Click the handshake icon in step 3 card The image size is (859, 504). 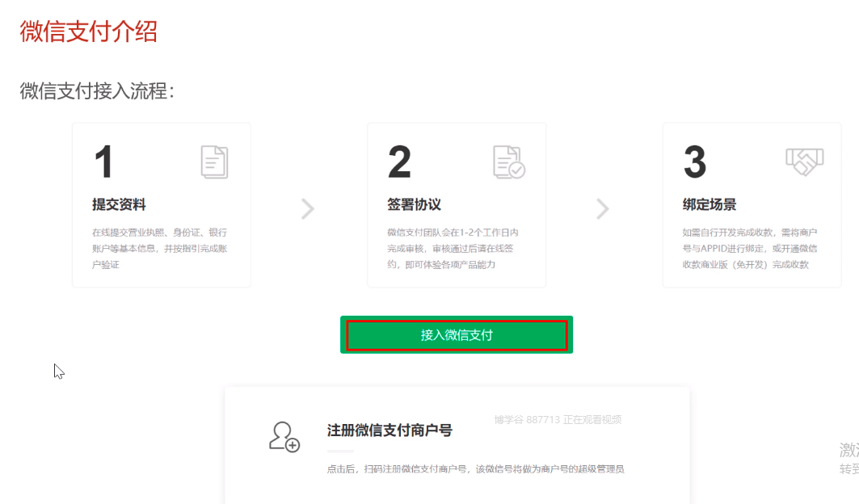tap(804, 162)
